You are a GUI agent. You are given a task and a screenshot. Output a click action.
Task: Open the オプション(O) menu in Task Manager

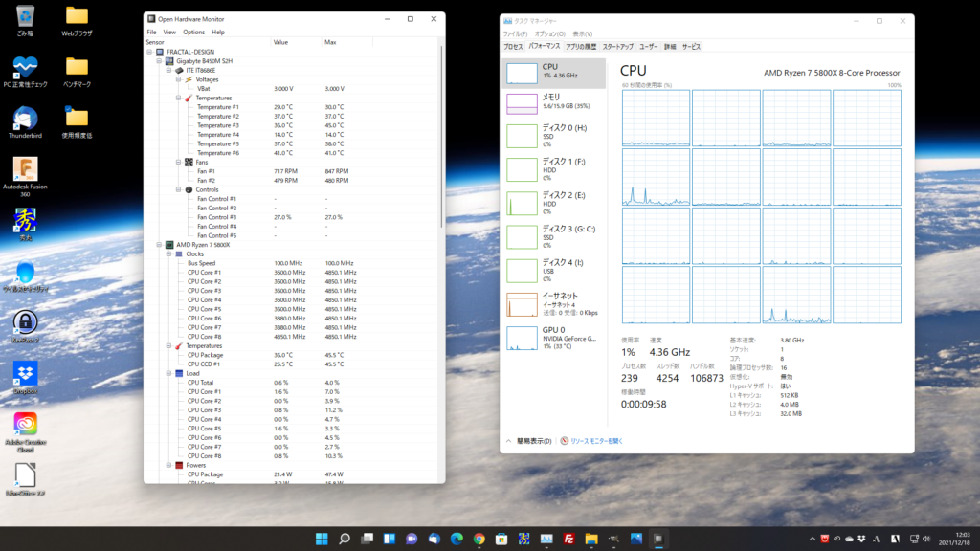[550, 33]
